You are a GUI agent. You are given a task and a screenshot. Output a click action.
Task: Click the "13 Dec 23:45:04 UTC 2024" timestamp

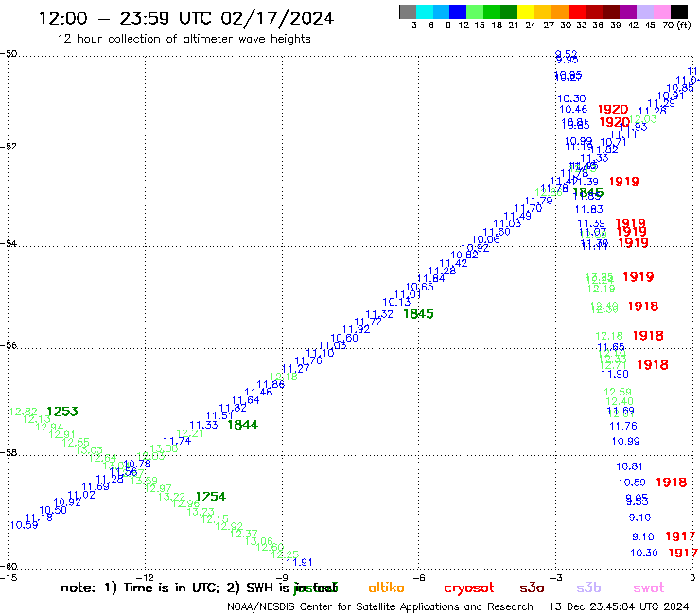pos(619,606)
